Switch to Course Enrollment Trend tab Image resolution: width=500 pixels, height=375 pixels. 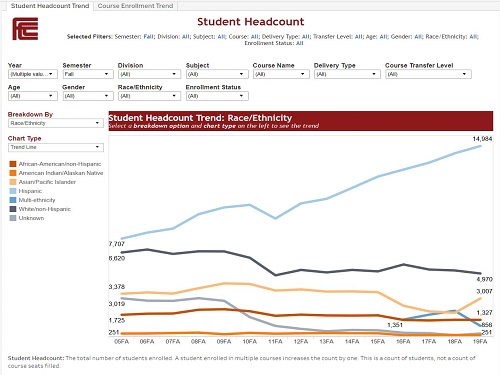135,6
